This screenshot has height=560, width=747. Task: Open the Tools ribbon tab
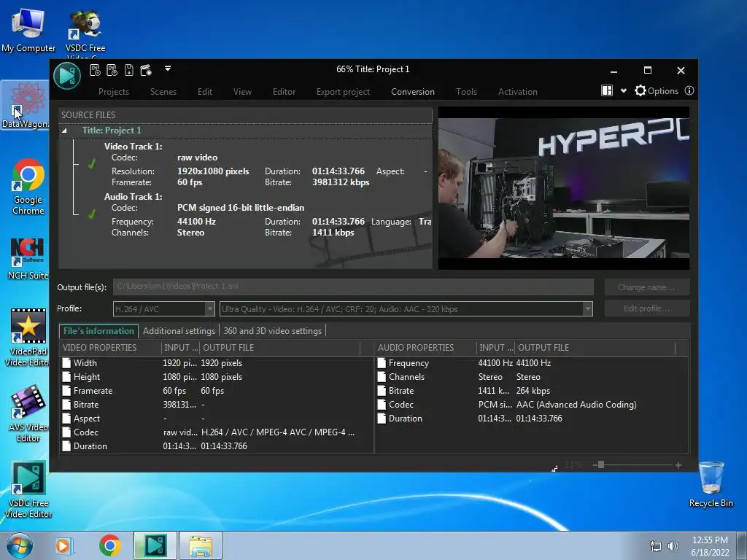(x=466, y=91)
